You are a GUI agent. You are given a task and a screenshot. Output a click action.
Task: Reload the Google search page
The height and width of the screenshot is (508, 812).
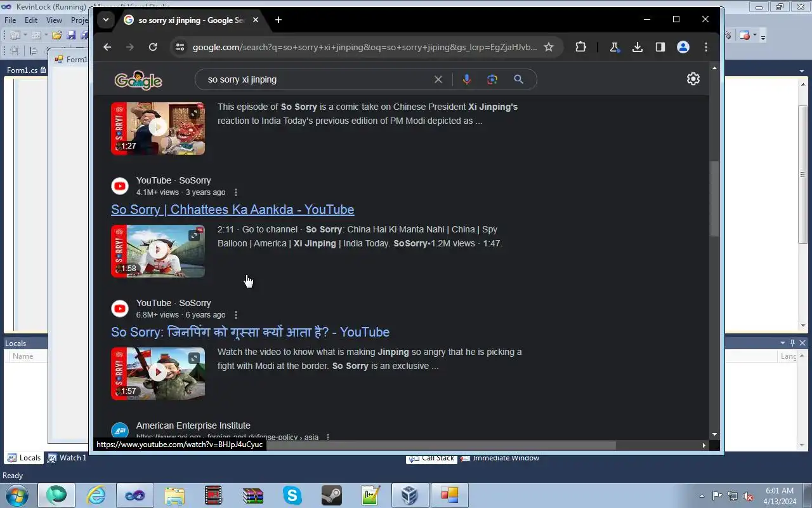pyautogui.click(x=153, y=47)
